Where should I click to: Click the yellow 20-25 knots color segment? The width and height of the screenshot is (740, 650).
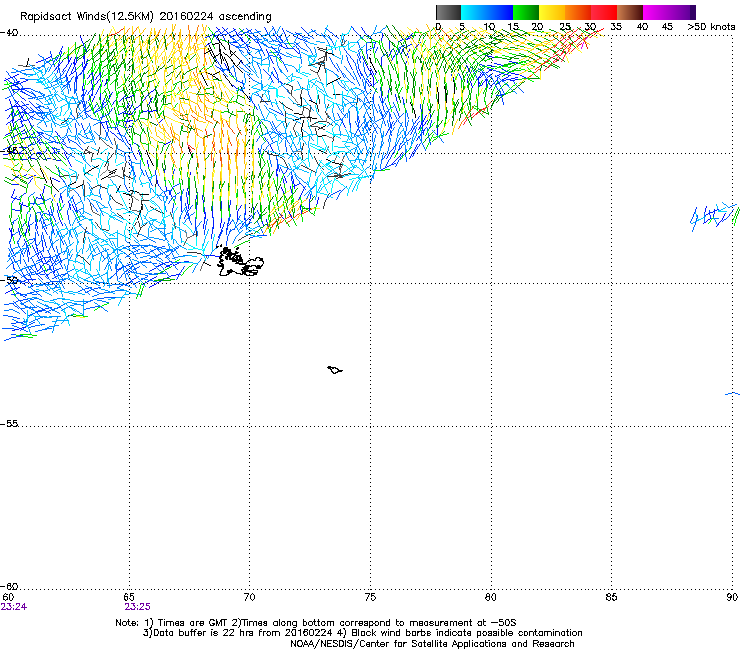(x=552, y=12)
